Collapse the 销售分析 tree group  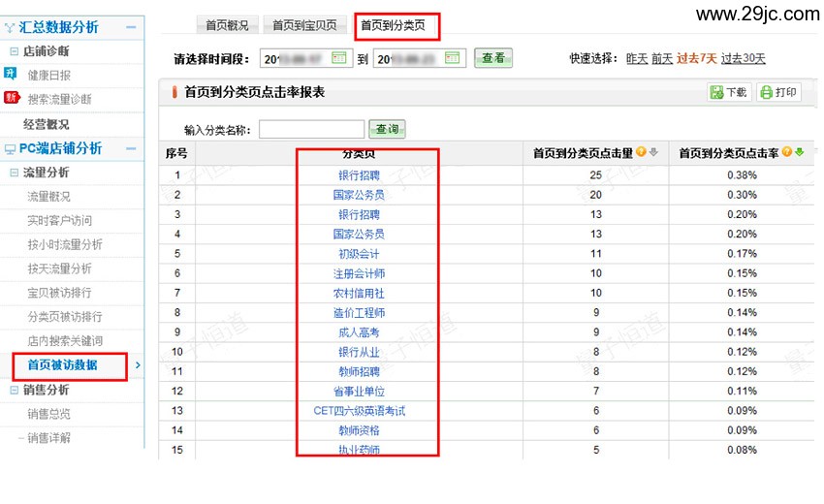coord(14,390)
